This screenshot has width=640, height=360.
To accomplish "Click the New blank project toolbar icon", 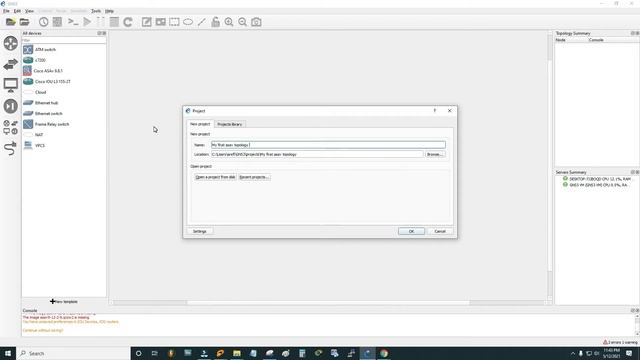I will 11,22.
